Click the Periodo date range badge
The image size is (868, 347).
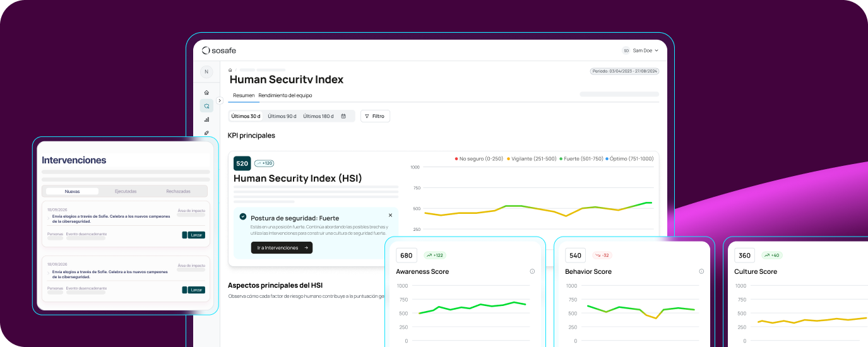click(x=625, y=71)
